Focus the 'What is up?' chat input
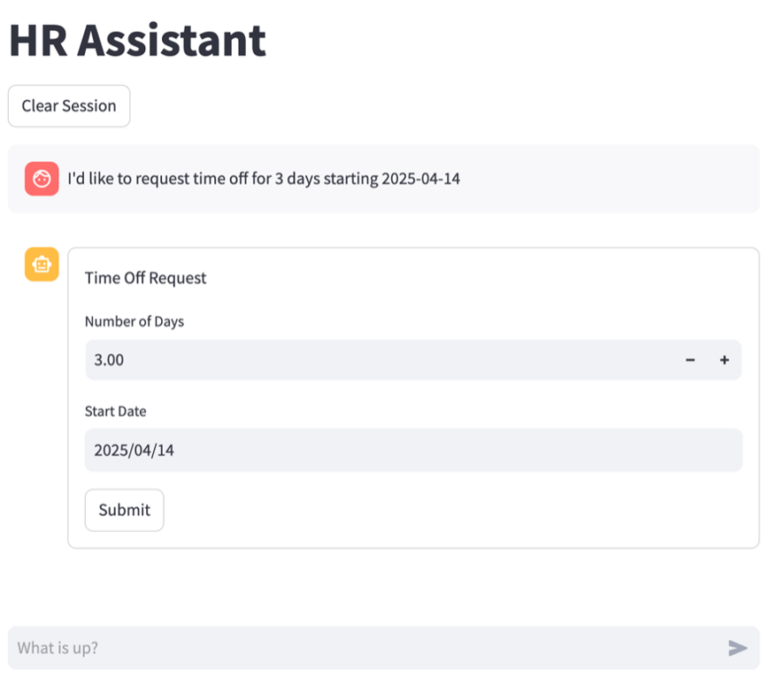The height and width of the screenshot is (678, 784). pos(354,648)
